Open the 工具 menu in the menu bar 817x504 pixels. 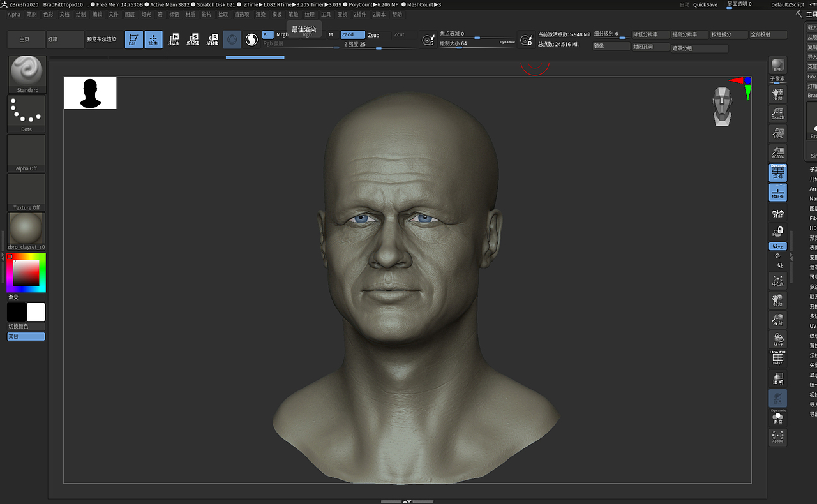pos(326,14)
